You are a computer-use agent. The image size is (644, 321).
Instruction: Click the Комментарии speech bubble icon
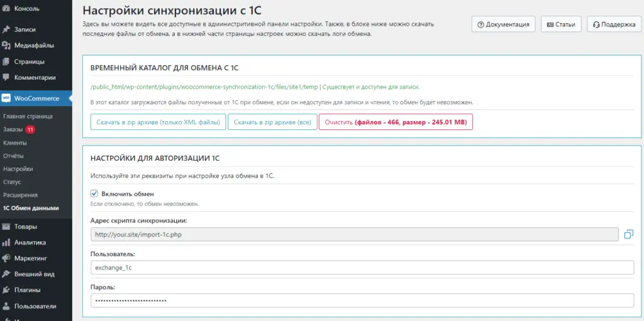coord(6,77)
